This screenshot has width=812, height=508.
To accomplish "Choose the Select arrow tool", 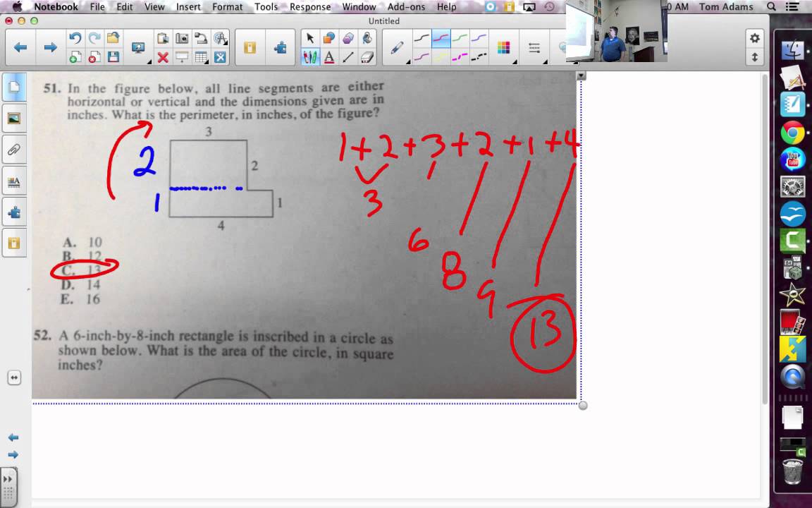I will pyautogui.click(x=310, y=38).
